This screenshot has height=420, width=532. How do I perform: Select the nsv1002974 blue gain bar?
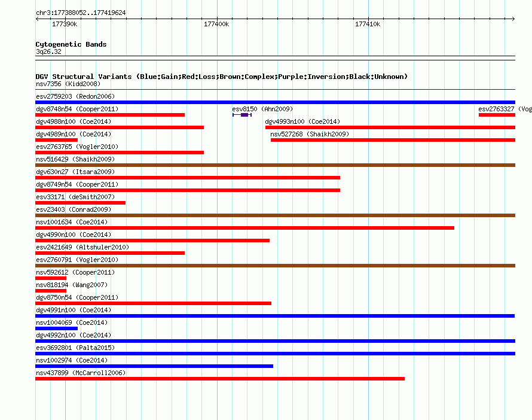(154, 366)
